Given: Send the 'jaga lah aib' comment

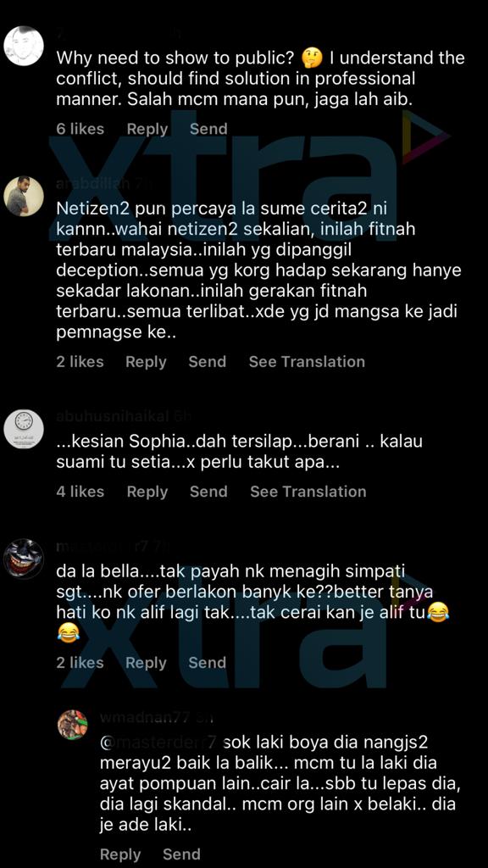Looking at the screenshot, I should click(x=208, y=129).
